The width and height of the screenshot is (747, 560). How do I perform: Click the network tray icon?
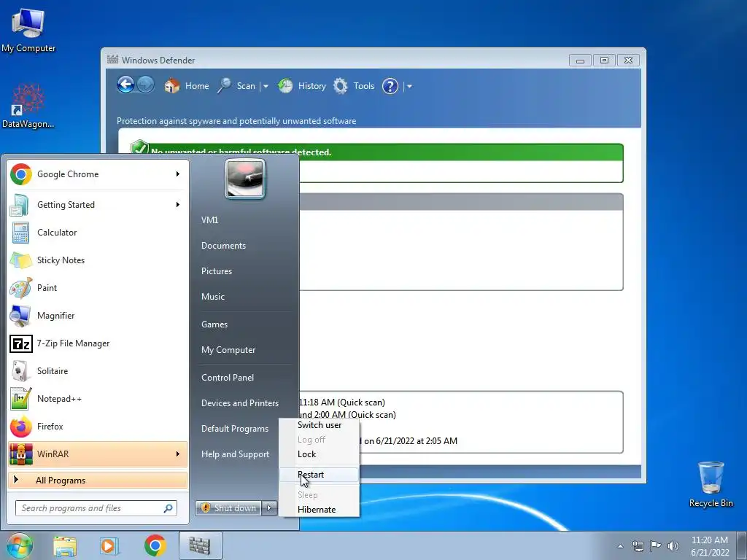pyautogui.click(x=638, y=546)
